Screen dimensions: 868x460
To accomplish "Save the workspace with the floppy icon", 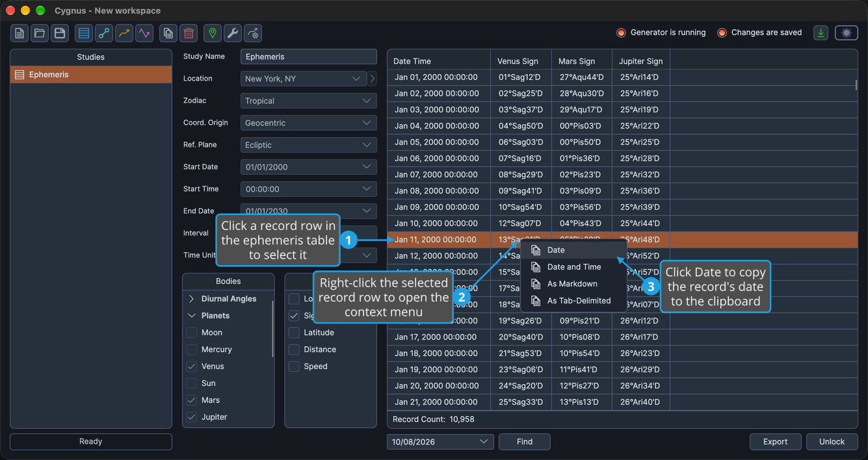I will pos(60,33).
